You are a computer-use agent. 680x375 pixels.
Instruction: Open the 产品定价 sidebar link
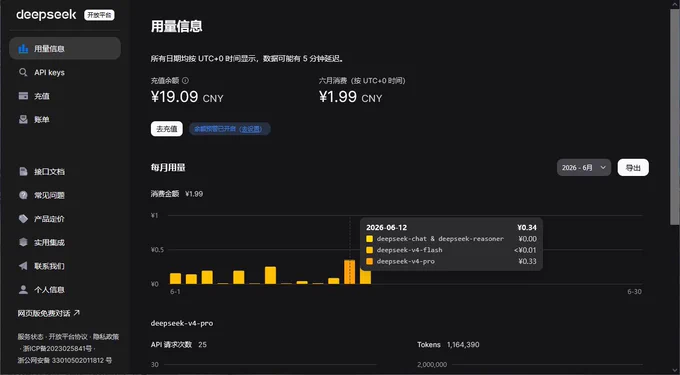point(65,218)
